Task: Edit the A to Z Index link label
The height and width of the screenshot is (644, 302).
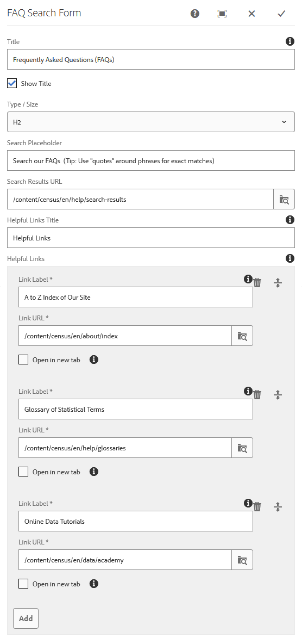Action: pyautogui.click(x=135, y=297)
